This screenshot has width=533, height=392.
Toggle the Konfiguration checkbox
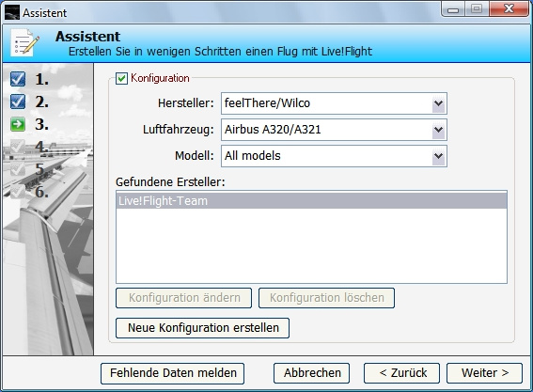point(121,79)
